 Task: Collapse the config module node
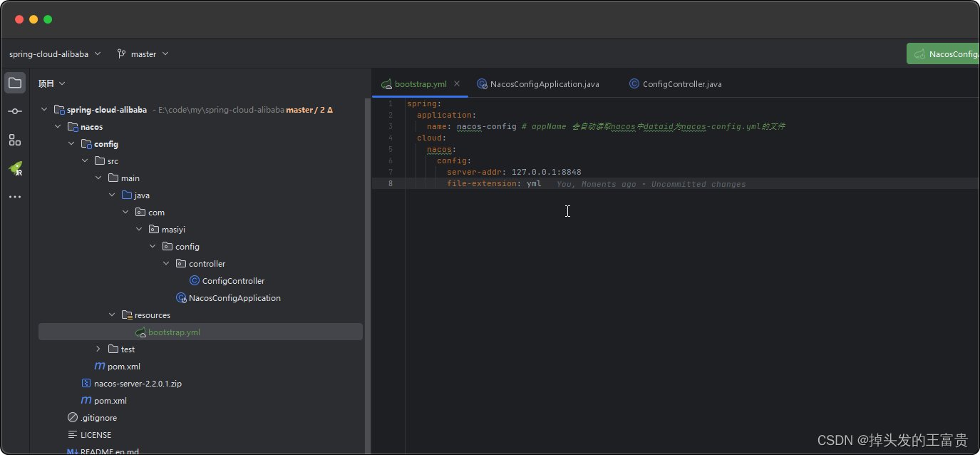71,143
